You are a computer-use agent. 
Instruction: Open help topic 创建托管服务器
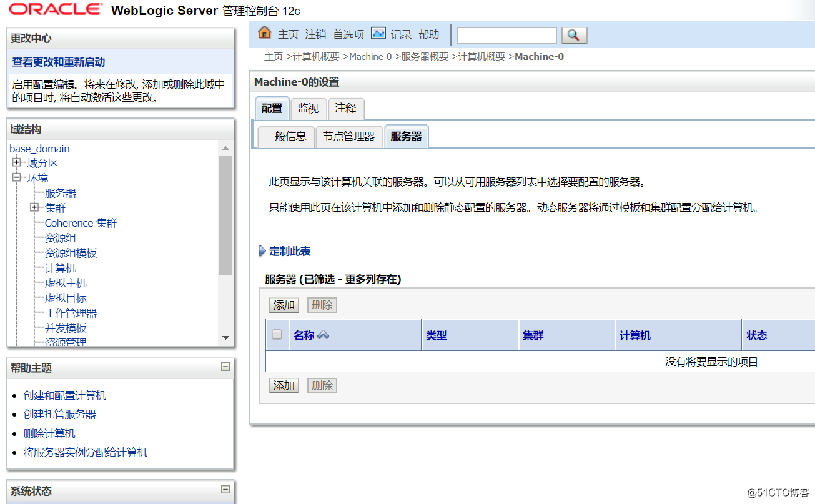[x=60, y=414]
